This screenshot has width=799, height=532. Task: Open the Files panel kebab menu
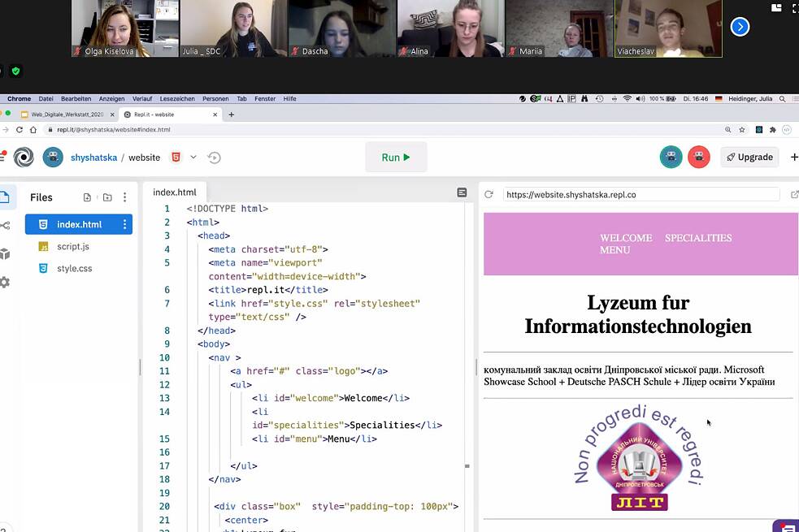125,197
